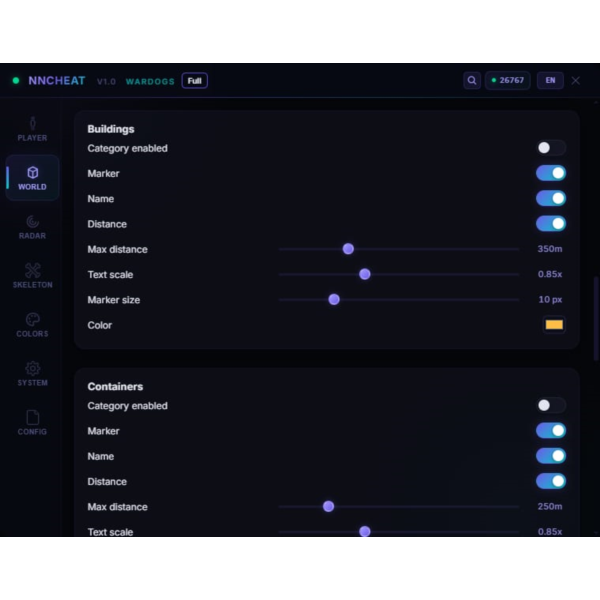Screen dimensions: 600x600
Task: Switch off Containers Distance toggle
Action: tap(551, 481)
